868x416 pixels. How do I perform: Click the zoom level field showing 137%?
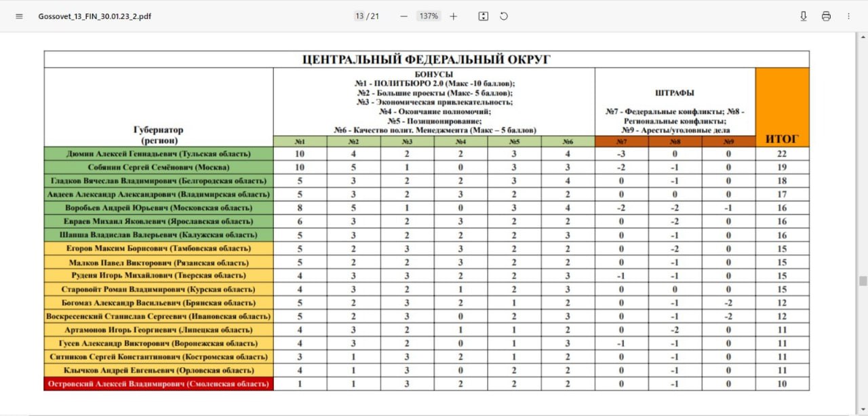tap(429, 16)
